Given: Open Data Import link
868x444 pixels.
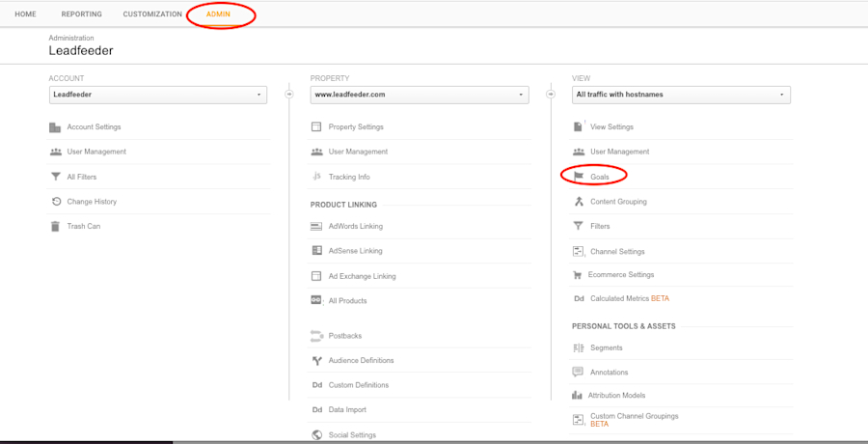Looking at the screenshot, I should [347, 410].
